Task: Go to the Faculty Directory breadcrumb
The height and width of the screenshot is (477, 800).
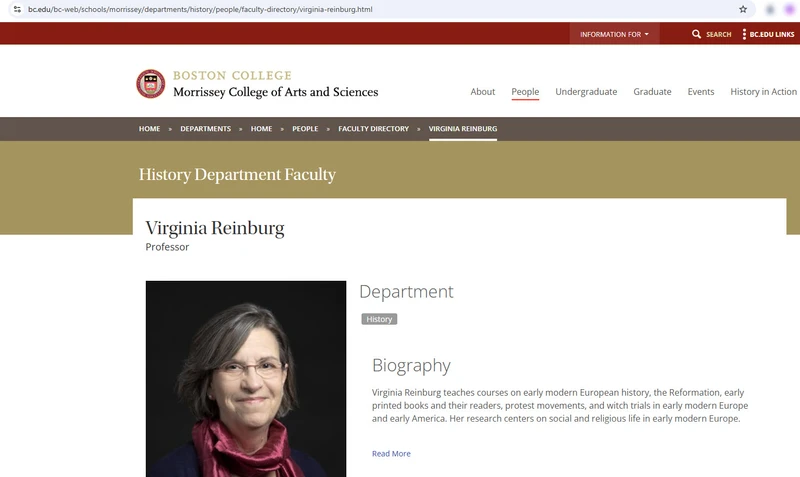Action: tap(373, 129)
